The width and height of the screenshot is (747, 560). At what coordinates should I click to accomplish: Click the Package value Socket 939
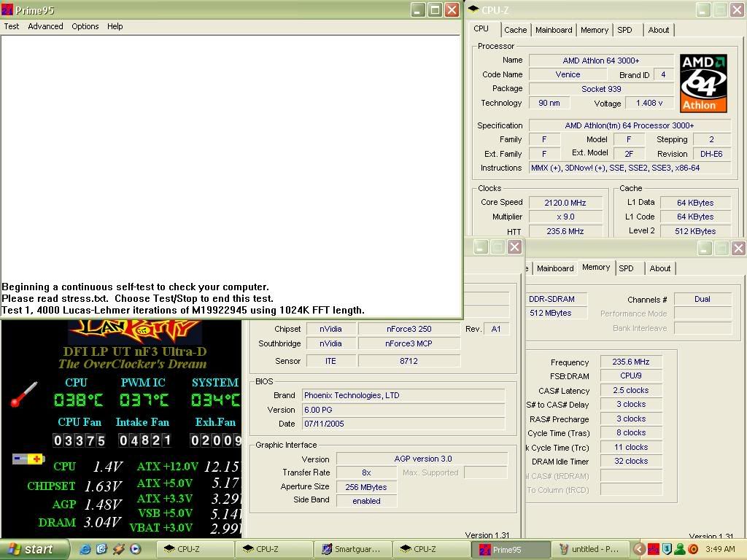coord(601,88)
